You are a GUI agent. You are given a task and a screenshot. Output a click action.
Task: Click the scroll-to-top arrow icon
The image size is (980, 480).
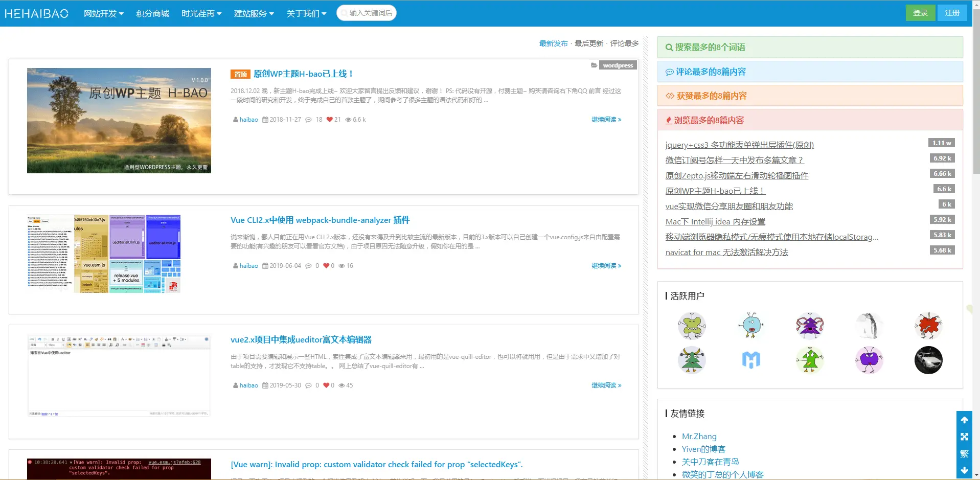pos(964,420)
